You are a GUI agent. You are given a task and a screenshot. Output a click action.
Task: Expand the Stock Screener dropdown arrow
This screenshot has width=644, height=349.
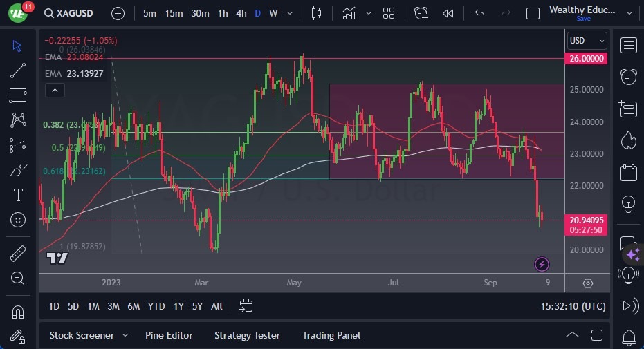[x=125, y=335]
